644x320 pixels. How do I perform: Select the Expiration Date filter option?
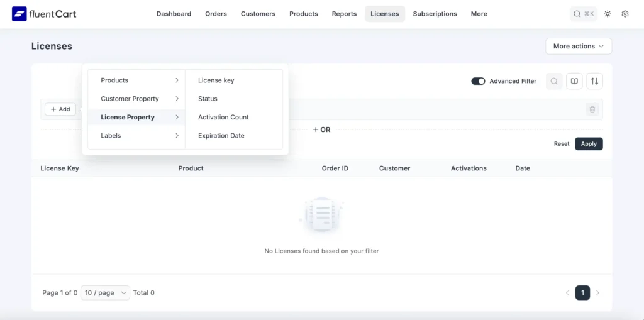click(x=221, y=136)
